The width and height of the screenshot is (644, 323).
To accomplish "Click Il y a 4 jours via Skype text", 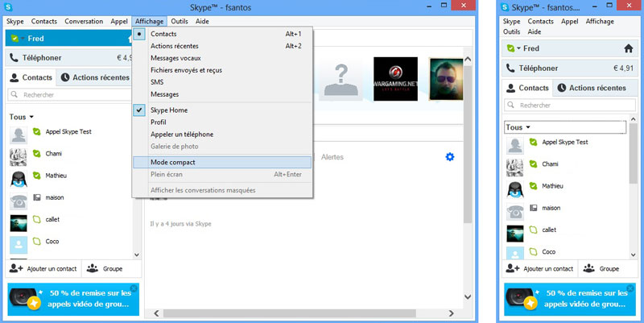I will coord(180,224).
